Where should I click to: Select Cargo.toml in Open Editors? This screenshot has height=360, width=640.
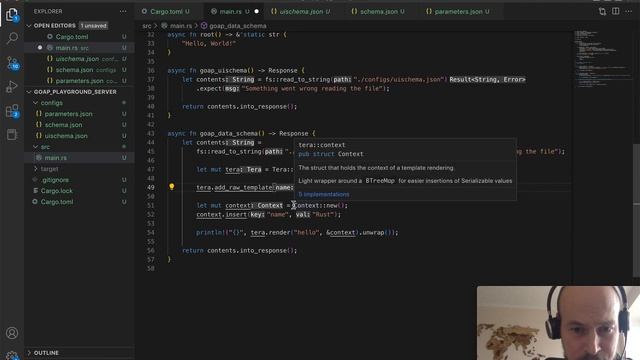tap(79, 37)
